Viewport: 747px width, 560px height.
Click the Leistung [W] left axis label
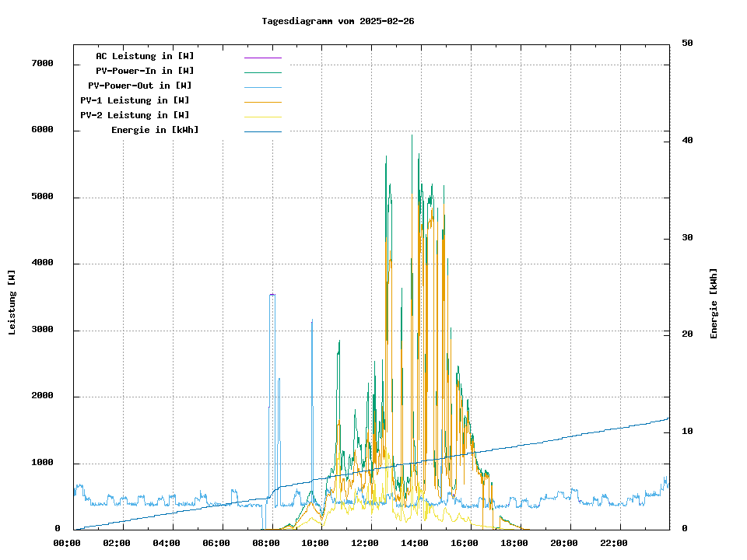pos(12,303)
